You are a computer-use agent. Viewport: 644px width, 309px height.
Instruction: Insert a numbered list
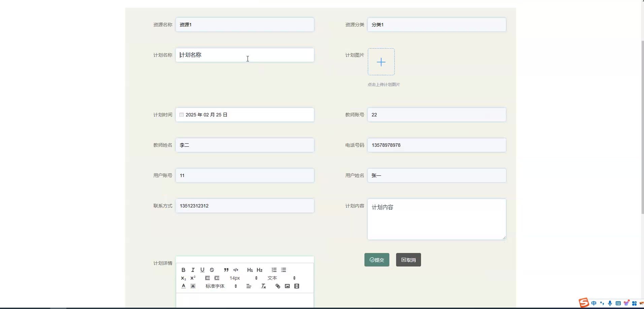[274, 270]
